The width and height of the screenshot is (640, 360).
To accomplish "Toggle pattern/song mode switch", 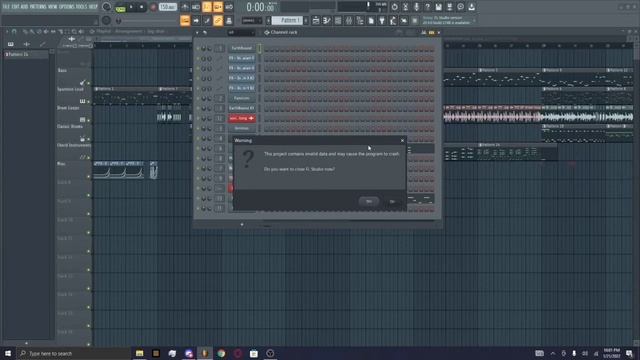I will tap(120, 7).
